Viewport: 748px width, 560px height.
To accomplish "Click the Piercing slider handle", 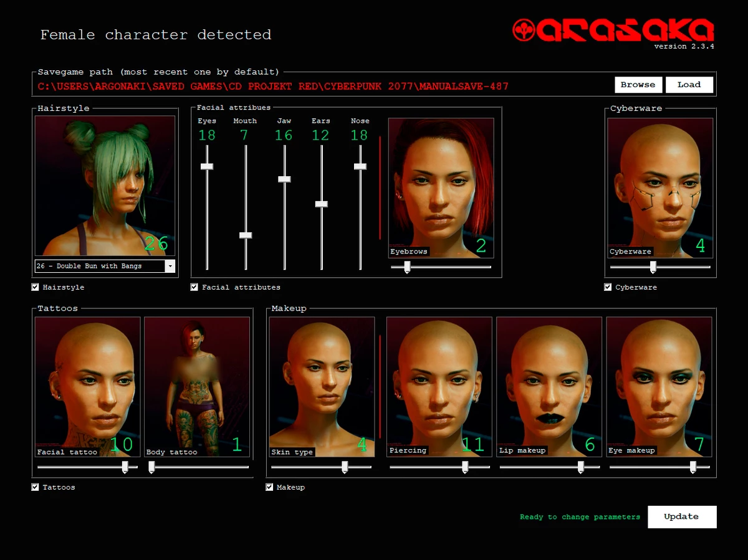I will pyautogui.click(x=465, y=467).
